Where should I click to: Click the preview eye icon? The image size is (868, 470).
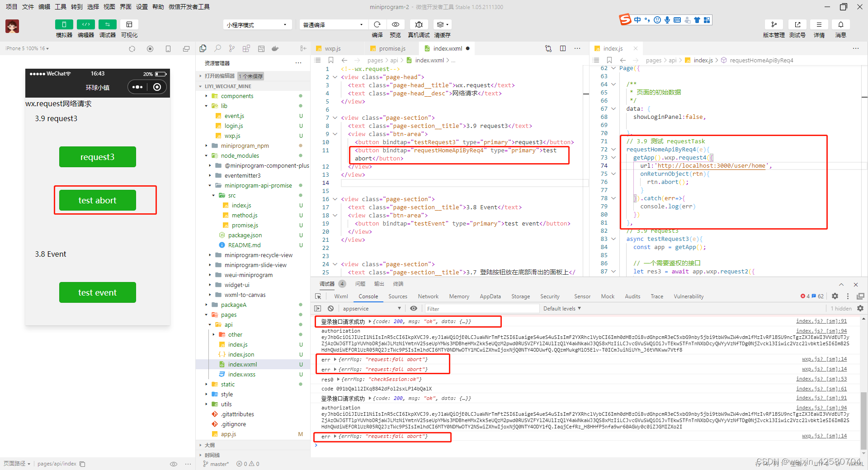point(396,24)
